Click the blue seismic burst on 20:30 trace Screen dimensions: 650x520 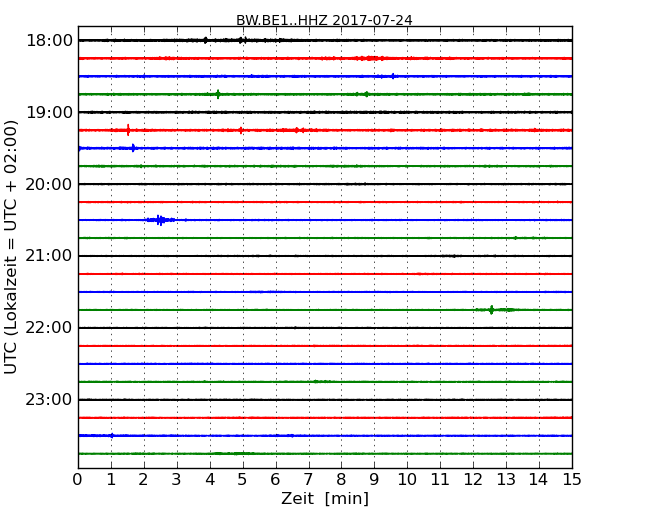point(160,220)
